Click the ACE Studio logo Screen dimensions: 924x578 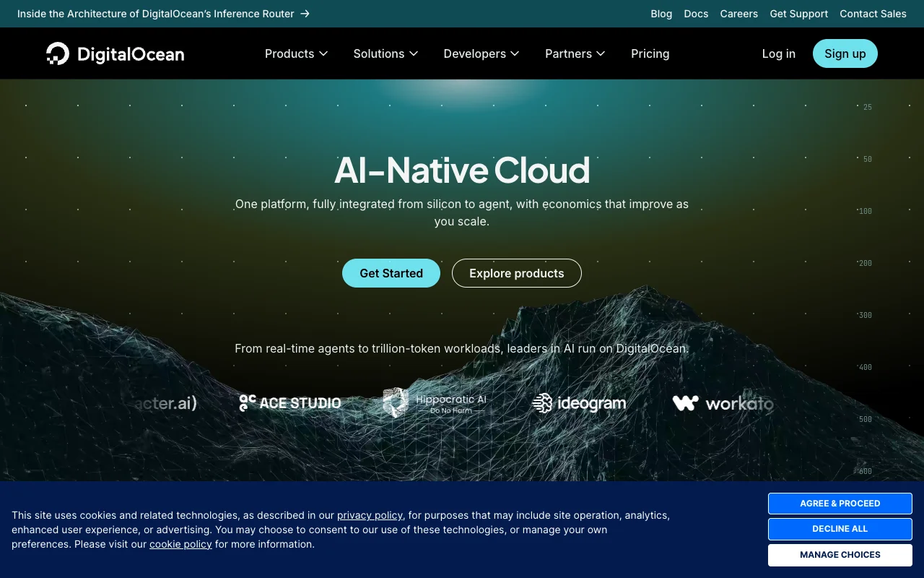(x=290, y=403)
